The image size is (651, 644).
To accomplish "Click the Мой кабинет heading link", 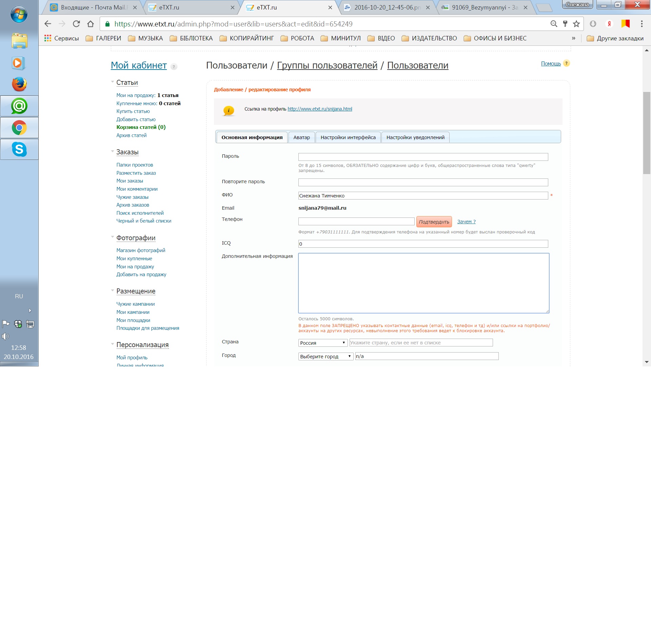I will tap(139, 65).
